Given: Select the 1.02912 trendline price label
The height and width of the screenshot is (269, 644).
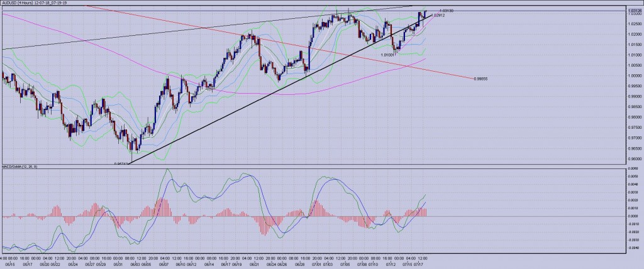Looking at the screenshot, I should pos(438,15).
